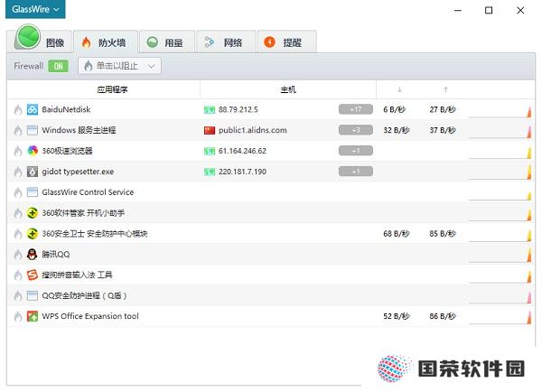This screenshot has height=392, width=542.
Task: Open the 网络 network tab
Action: pos(226,42)
